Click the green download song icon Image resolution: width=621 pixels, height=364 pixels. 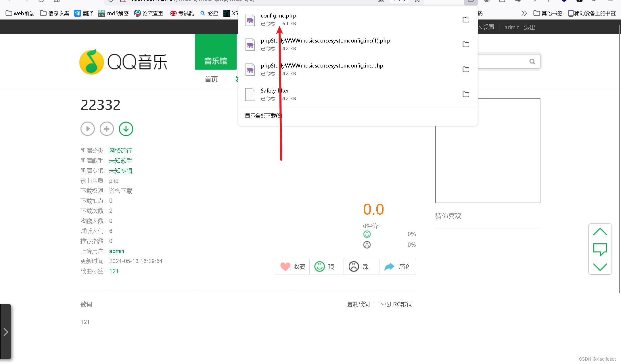point(126,129)
